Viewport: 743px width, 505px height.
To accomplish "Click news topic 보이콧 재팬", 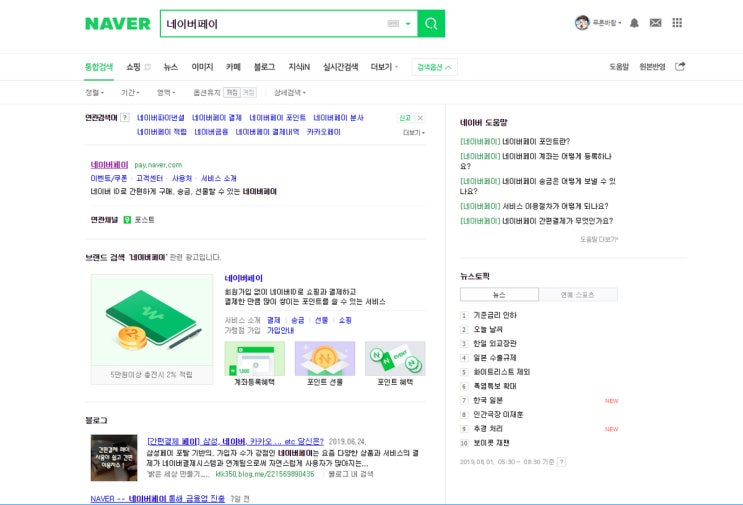I will pyautogui.click(x=491, y=443).
